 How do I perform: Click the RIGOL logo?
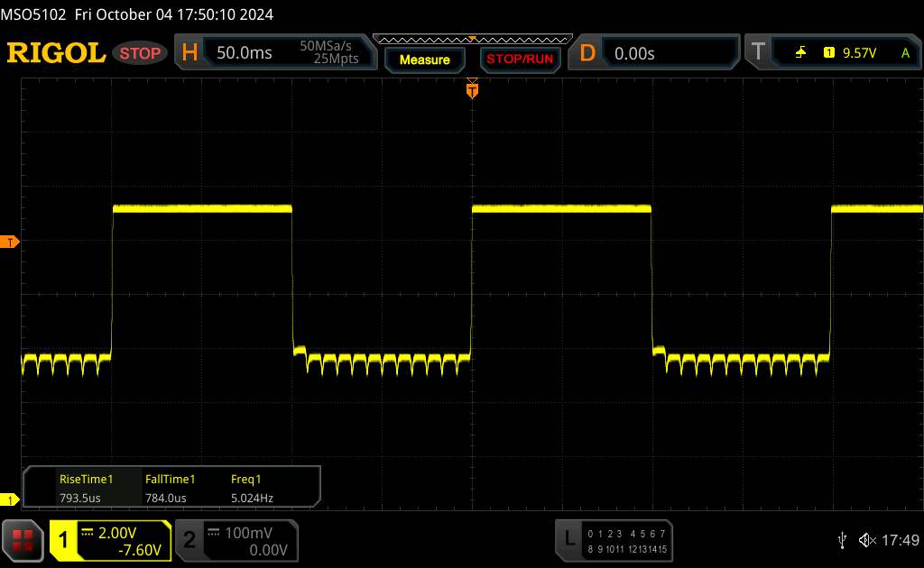pyautogui.click(x=56, y=53)
